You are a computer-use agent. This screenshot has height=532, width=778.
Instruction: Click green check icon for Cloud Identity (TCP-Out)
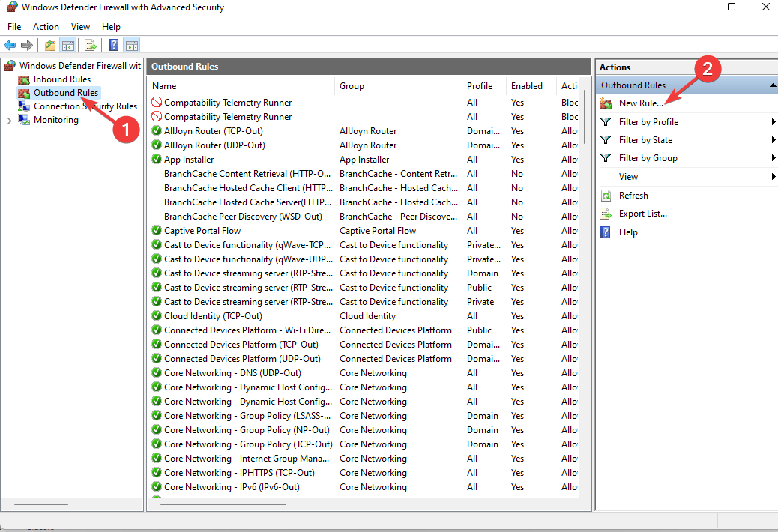pyautogui.click(x=157, y=316)
